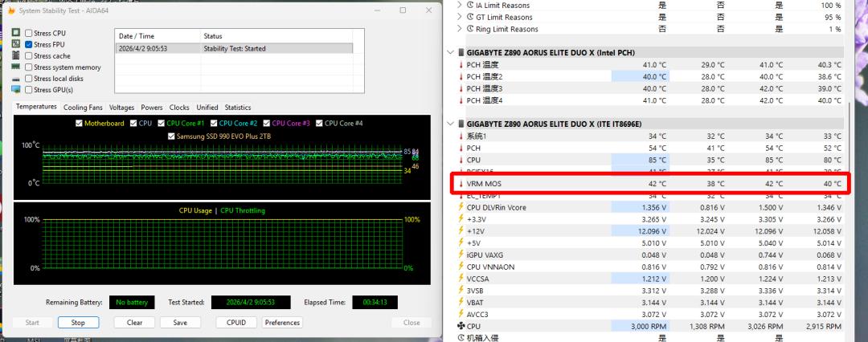Click the disk icon beside Stress local disks

click(15, 79)
